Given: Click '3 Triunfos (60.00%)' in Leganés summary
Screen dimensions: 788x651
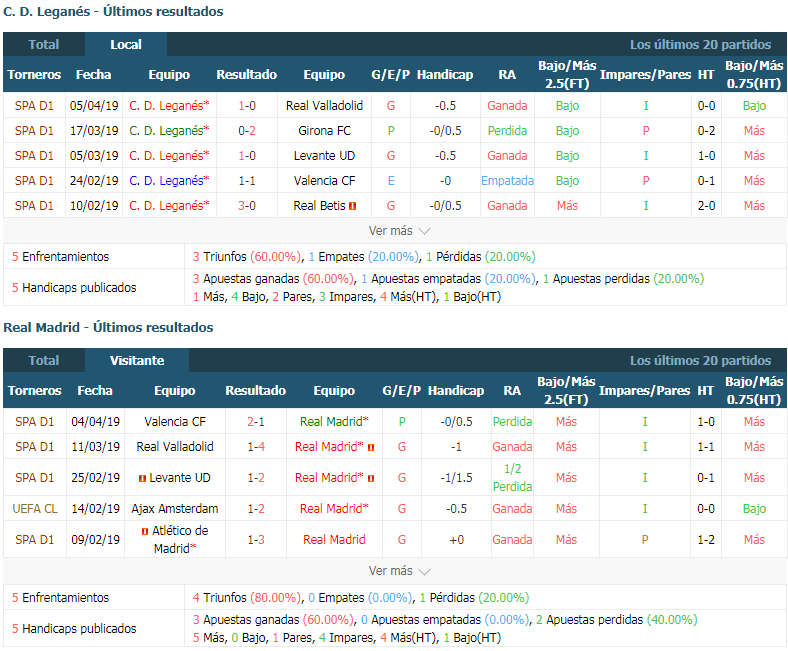Looking at the screenshot, I should coord(247,257).
